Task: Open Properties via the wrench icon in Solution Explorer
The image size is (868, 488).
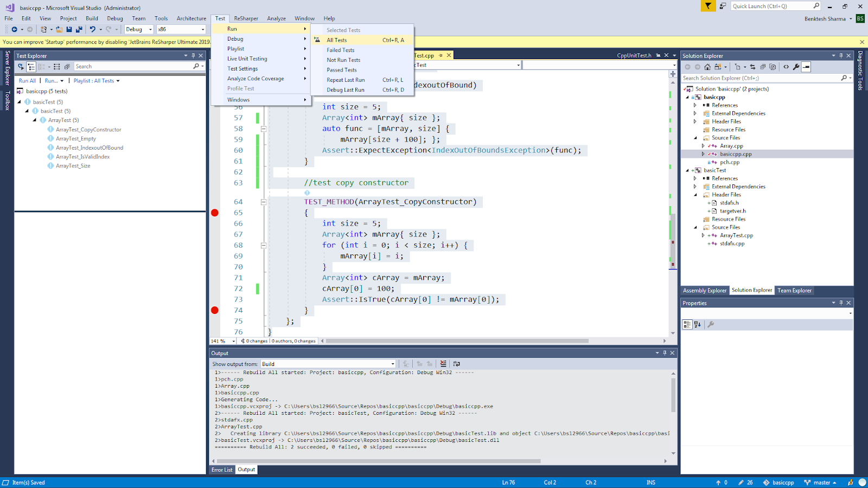Action: (795, 67)
